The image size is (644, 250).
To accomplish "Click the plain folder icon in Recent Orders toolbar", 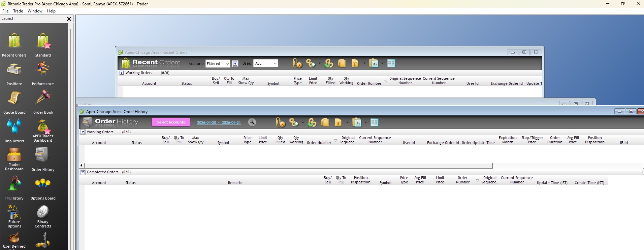I will [342, 63].
